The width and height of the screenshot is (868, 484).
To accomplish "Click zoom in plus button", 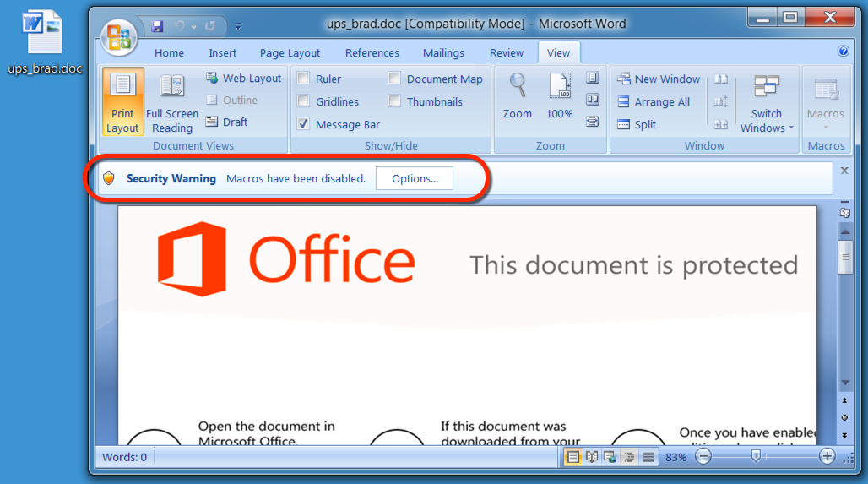I will [x=827, y=457].
